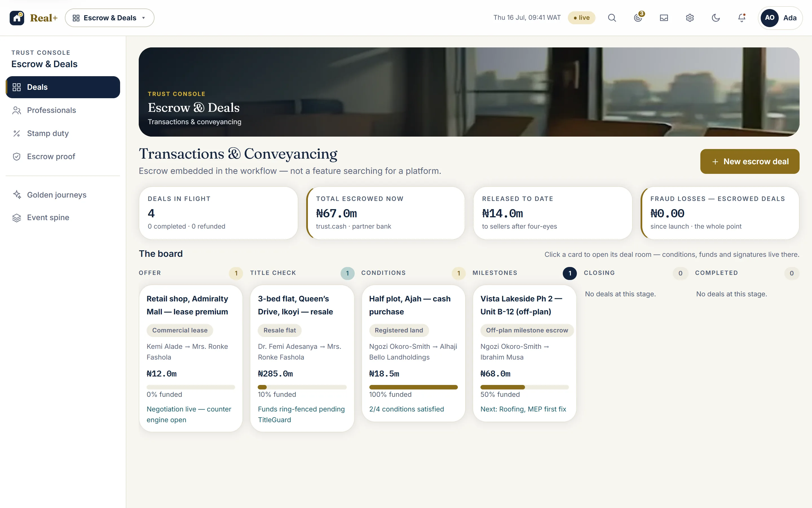Open the Released to date card
Viewport: 812px width, 508px height.
point(553,213)
